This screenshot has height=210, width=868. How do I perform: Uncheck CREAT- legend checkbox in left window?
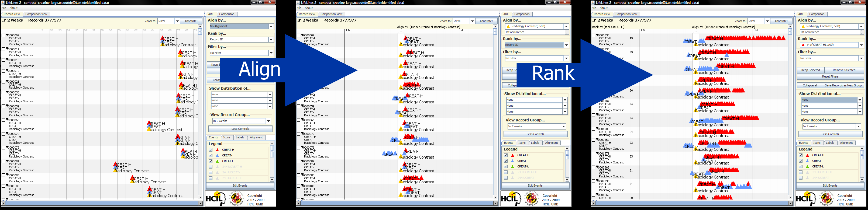point(211,156)
